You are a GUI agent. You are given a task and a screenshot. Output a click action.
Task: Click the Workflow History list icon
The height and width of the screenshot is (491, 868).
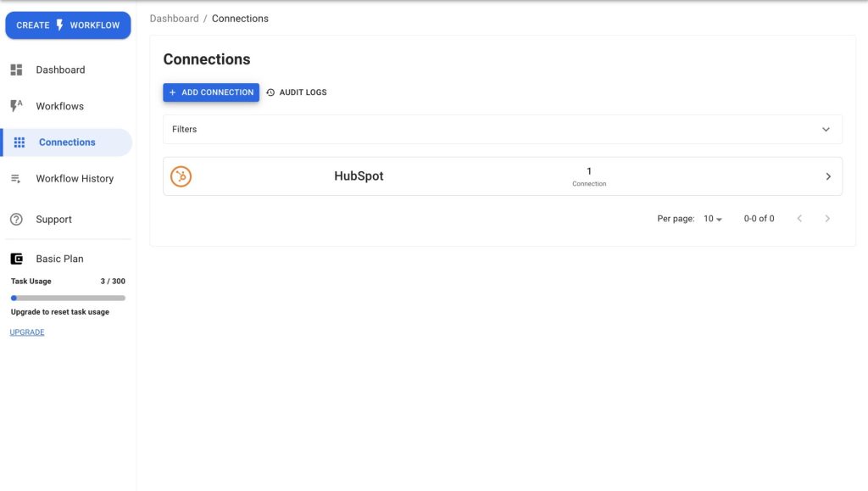(15, 178)
